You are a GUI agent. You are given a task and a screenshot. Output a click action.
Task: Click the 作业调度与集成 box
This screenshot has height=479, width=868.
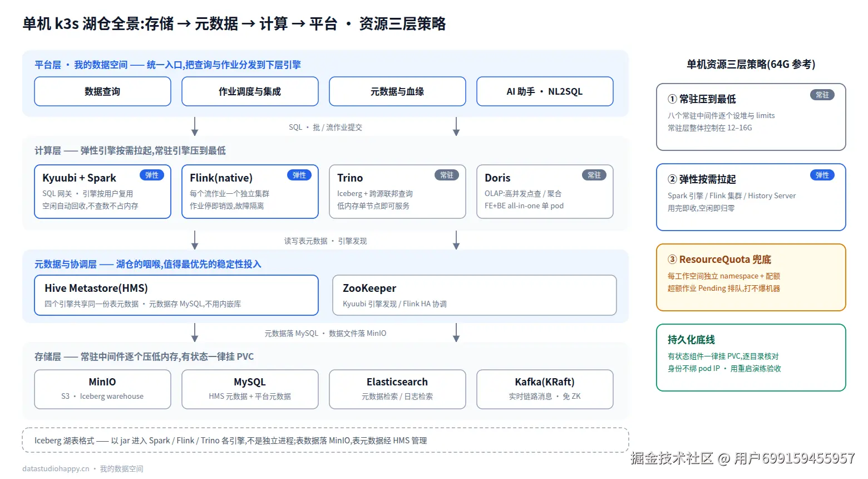point(250,91)
